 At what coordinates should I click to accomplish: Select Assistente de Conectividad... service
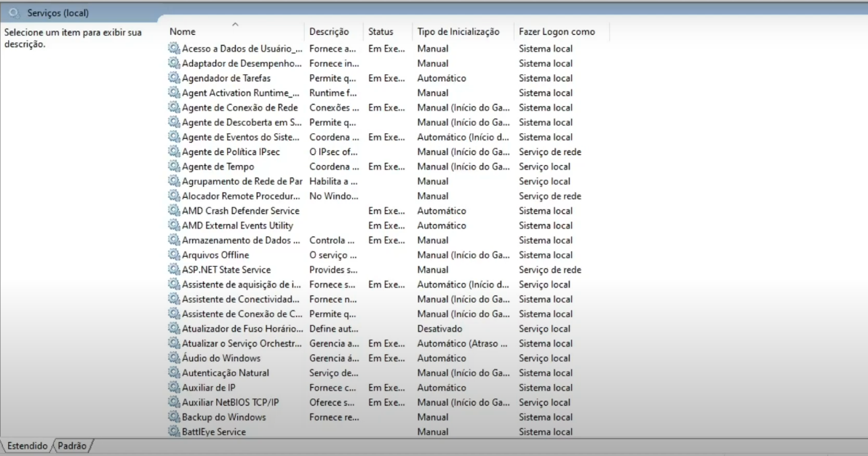240,300
